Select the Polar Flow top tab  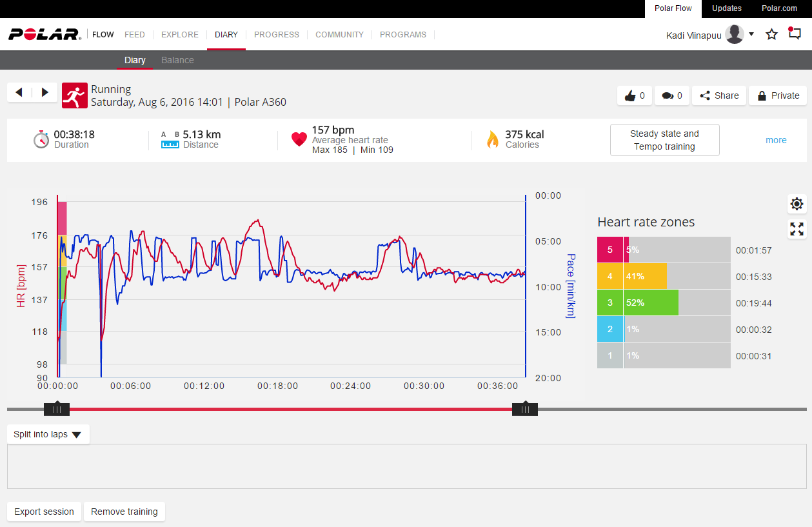[x=673, y=8]
